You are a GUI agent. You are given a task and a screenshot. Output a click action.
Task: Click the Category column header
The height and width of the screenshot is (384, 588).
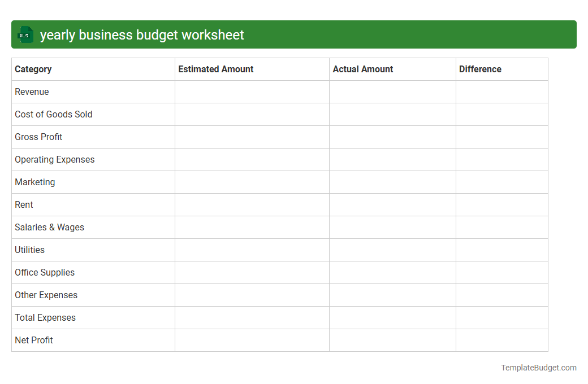[33, 69]
